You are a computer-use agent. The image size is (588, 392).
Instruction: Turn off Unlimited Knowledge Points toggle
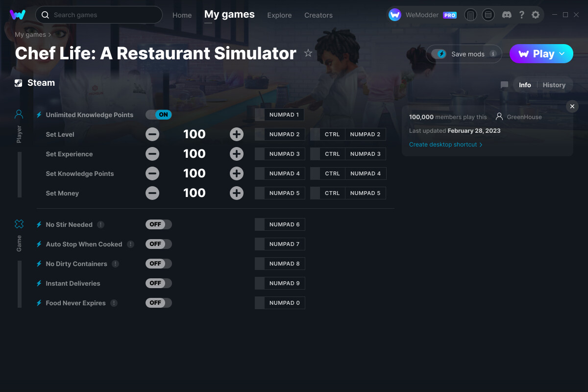point(159,115)
